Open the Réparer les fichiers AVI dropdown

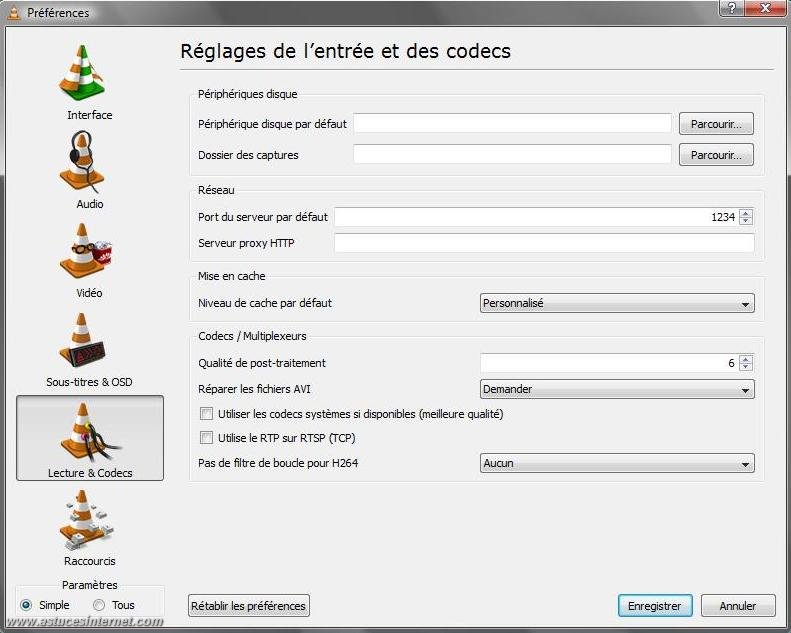point(616,389)
